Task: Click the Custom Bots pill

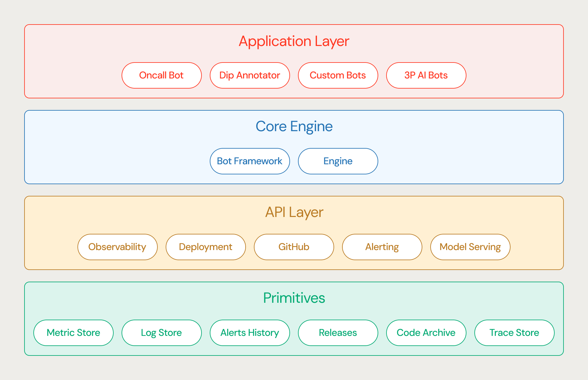Action: pyautogui.click(x=338, y=75)
